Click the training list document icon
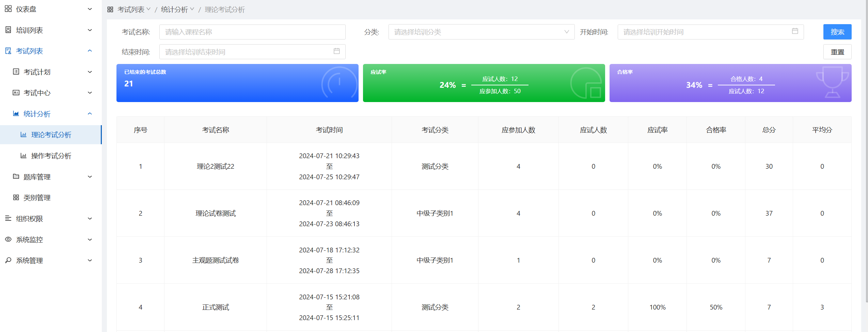 coord(8,30)
